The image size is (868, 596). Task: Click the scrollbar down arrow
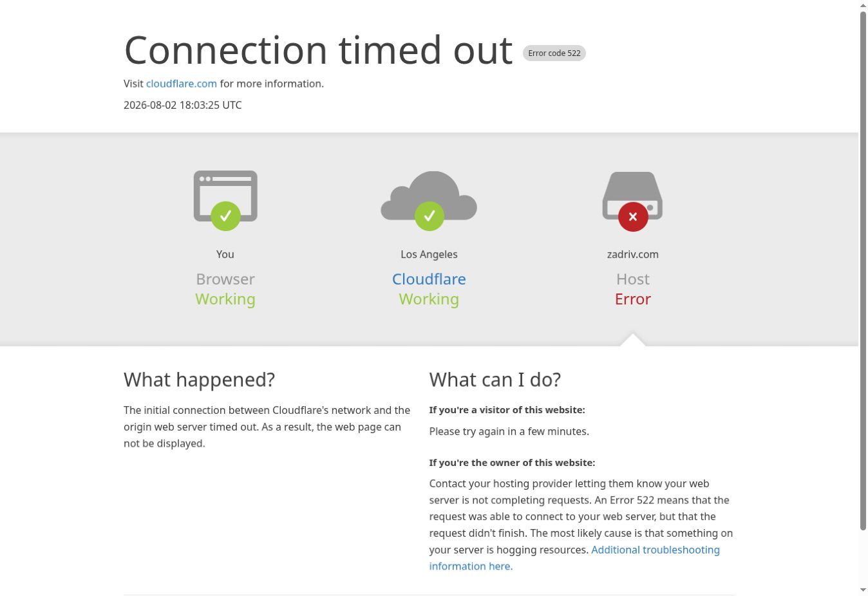click(863, 590)
